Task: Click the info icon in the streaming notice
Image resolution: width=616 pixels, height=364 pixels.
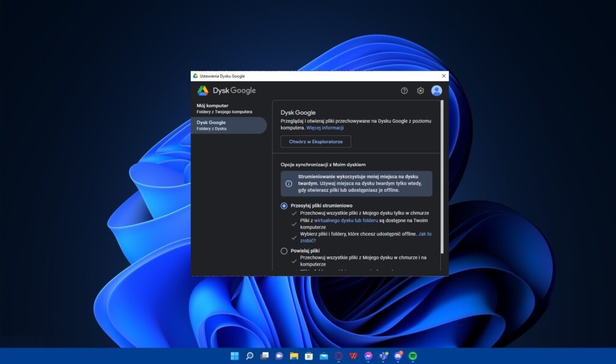Action: click(289, 184)
